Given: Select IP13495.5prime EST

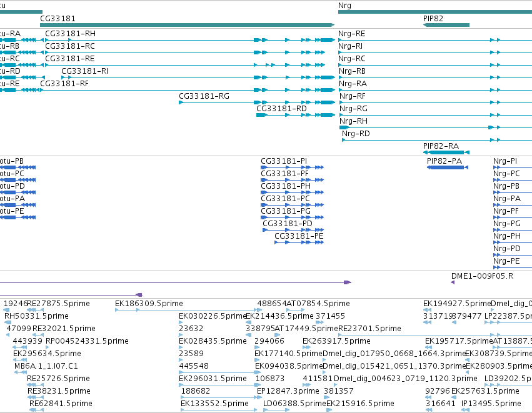Looking at the screenshot, I should [466, 411].
